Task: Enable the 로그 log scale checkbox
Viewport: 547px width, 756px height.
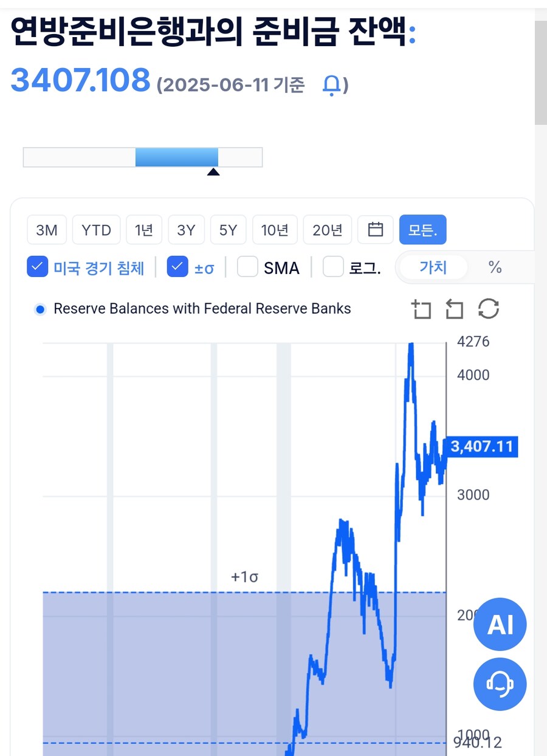Action: [x=333, y=267]
